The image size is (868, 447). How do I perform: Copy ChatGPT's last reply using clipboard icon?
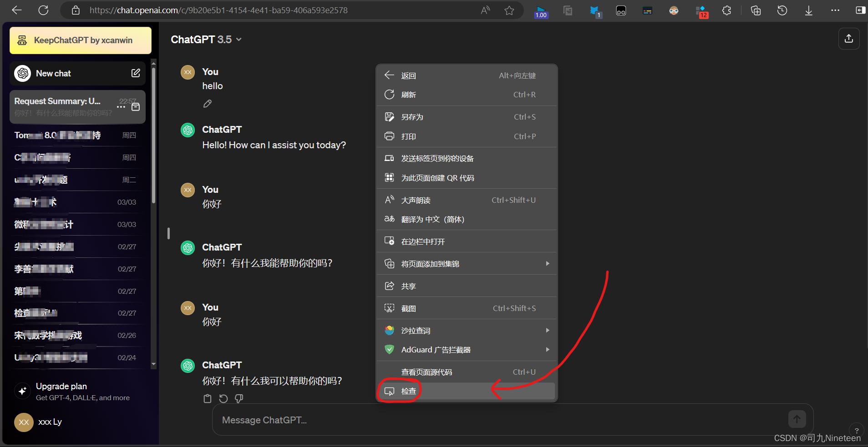tap(208, 398)
